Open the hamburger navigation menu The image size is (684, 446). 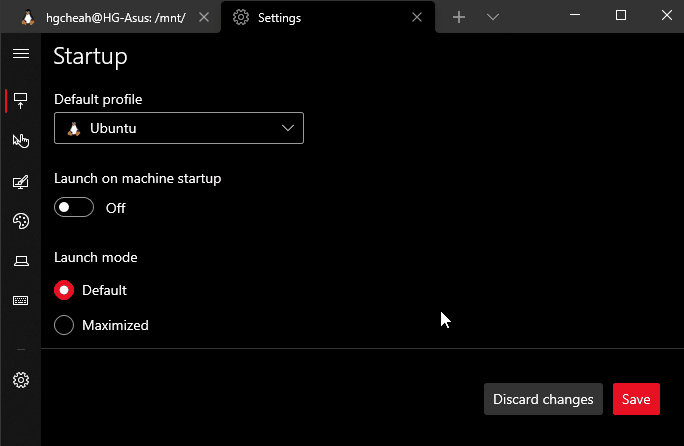(21, 54)
